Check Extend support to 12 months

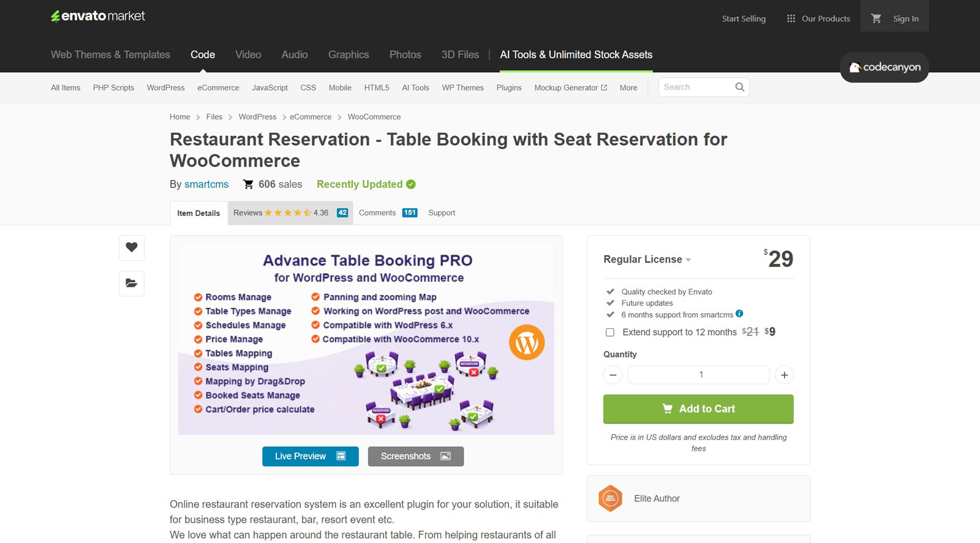610,332
